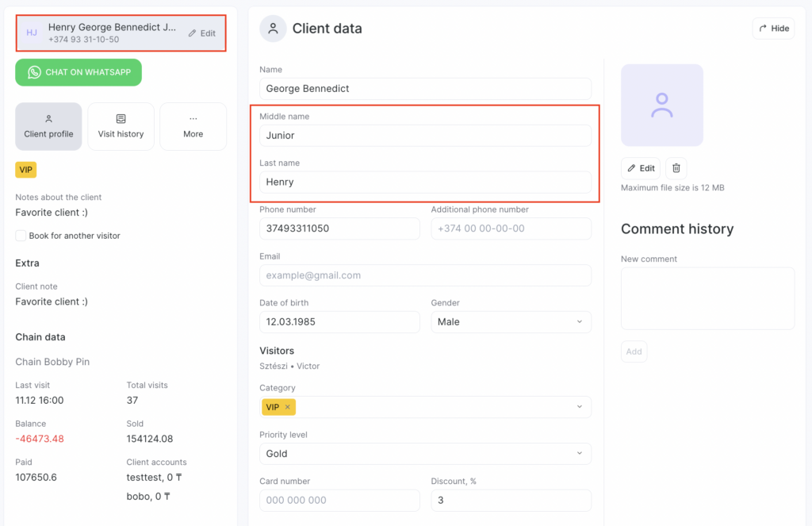Select the Client profile tab
The image size is (812, 526).
(x=48, y=126)
